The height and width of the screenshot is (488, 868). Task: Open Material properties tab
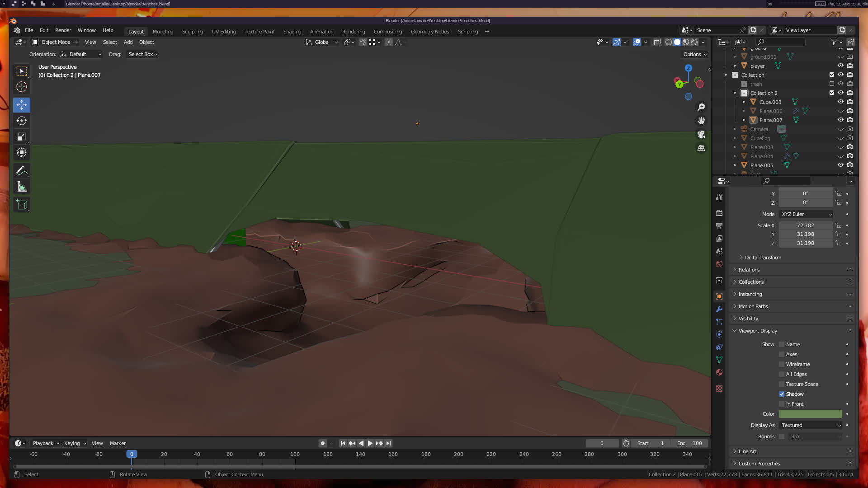coord(719,372)
